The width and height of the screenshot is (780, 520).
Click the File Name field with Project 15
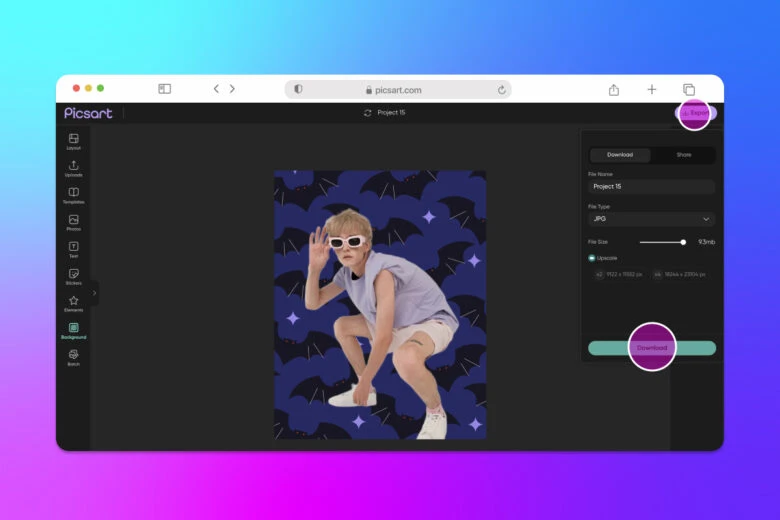(651, 186)
